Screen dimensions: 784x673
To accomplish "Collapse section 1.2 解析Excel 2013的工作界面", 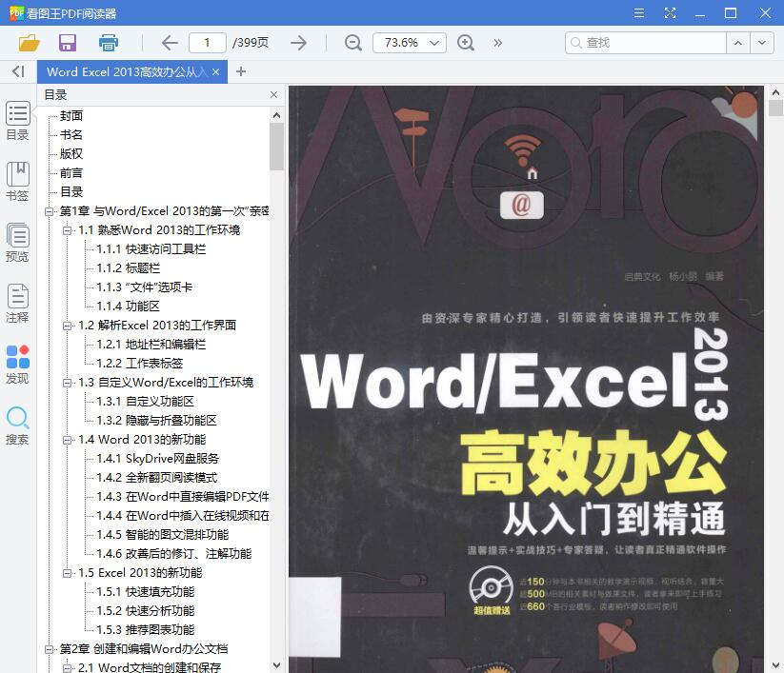I will 67,326.
